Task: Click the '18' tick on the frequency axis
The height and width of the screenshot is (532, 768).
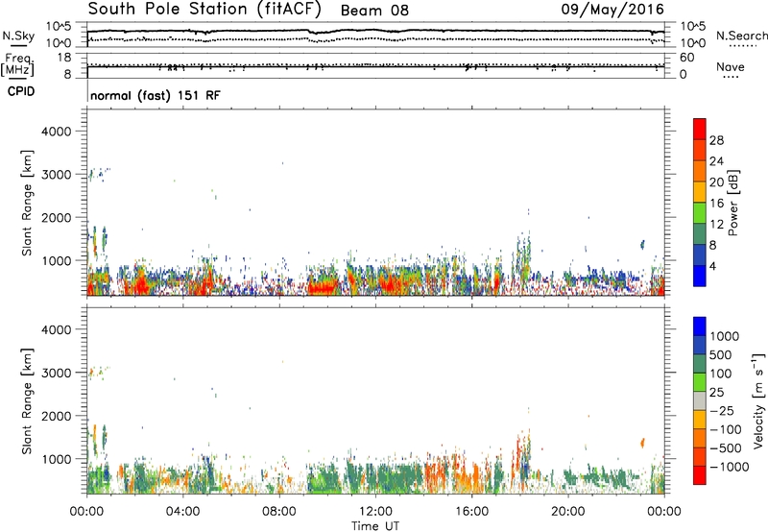Action: click(x=64, y=58)
